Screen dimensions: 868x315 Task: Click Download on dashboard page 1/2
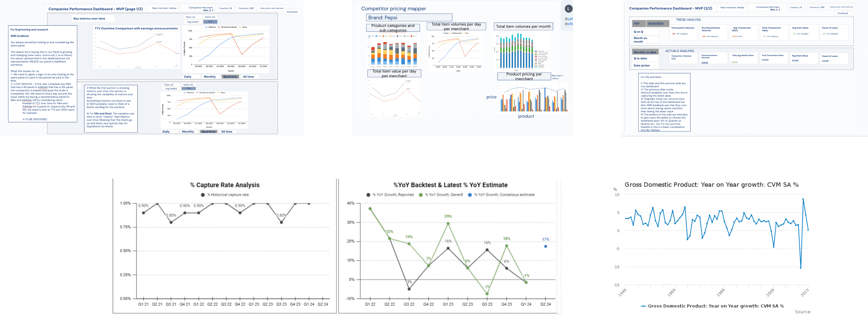pos(292,12)
